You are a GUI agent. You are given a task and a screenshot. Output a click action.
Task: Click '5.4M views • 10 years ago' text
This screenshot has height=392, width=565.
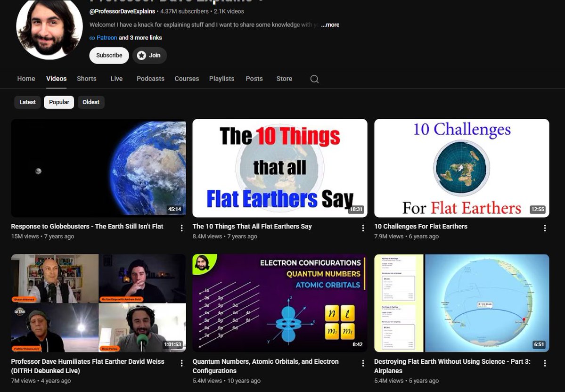pos(226,381)
